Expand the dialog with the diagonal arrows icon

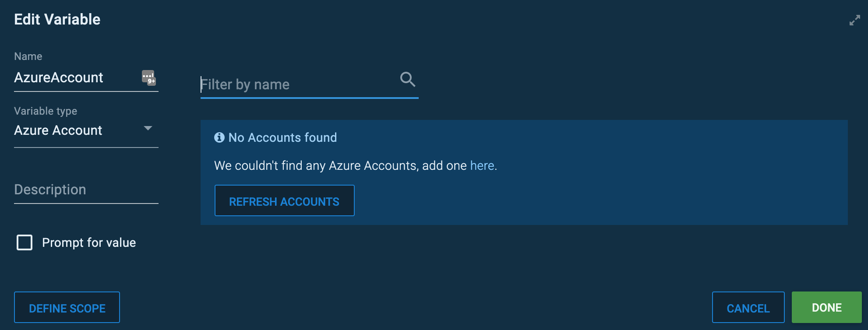(854, 20)
